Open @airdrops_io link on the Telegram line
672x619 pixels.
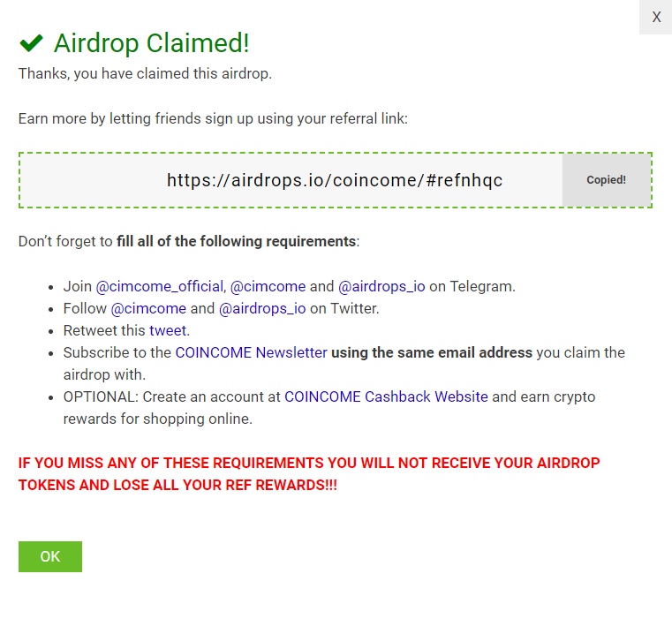click(x=381, y=286)
